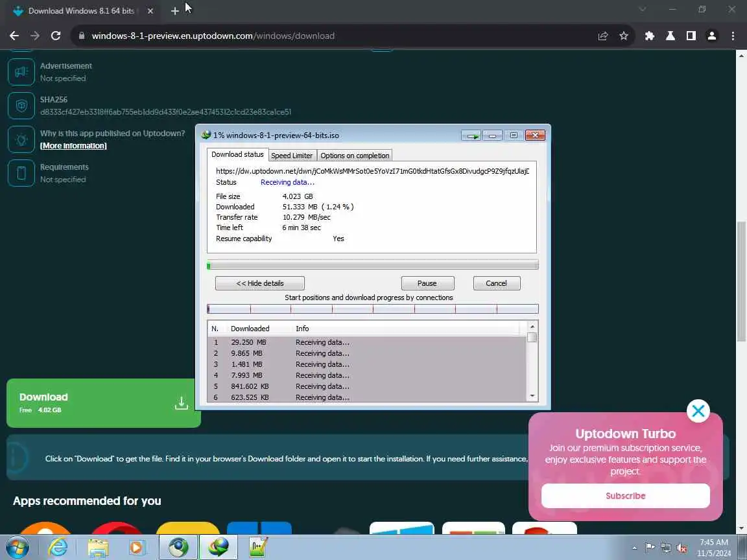747x560 pixels.
Task: Show hidden system tray icons
Action: pyautogui.click(x=634, y=548)
